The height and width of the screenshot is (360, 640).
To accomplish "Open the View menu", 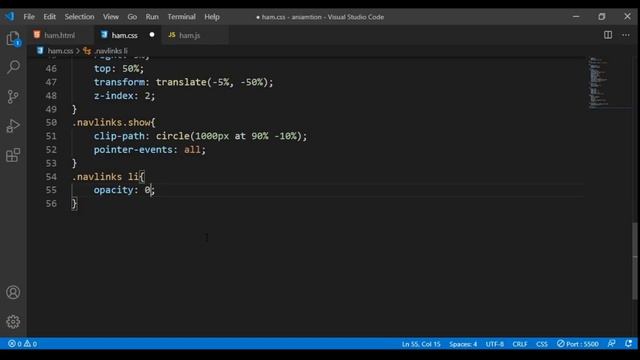I will (111, 17).
